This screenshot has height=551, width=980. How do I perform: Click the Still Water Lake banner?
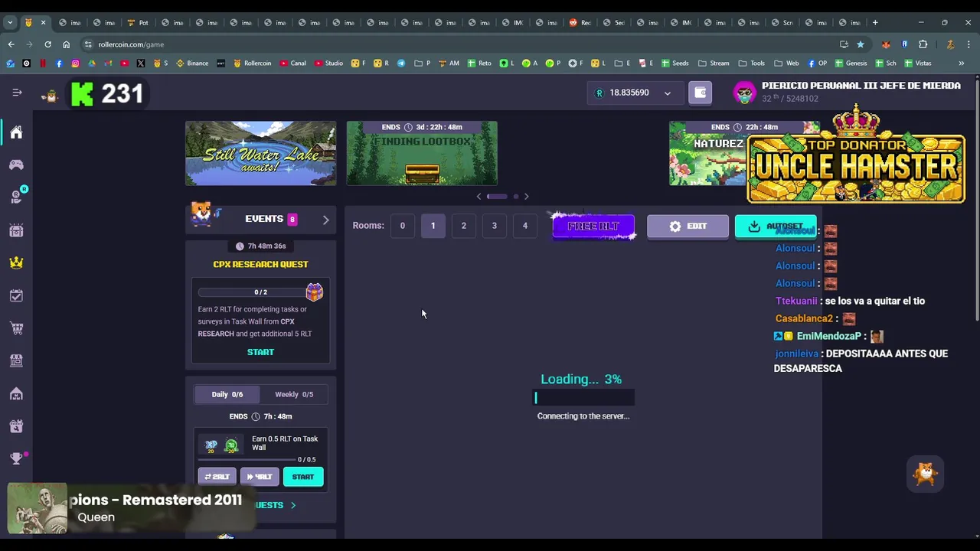pyautogui.click(x=260, y=153)
